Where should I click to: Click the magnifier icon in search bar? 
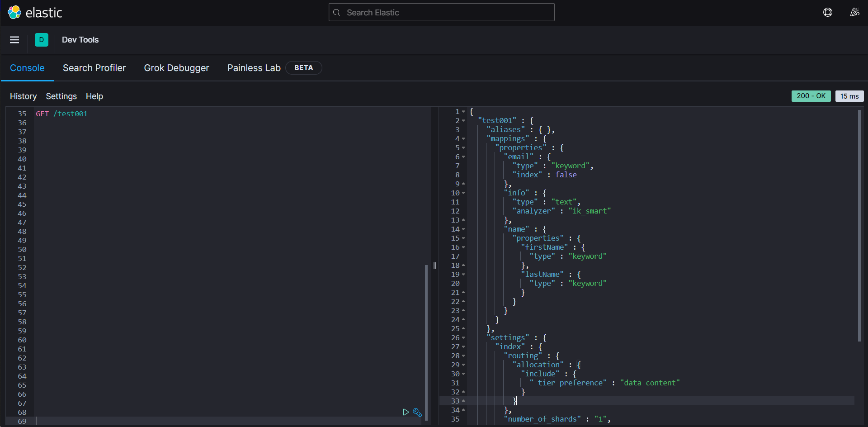[x=337, y=13]
